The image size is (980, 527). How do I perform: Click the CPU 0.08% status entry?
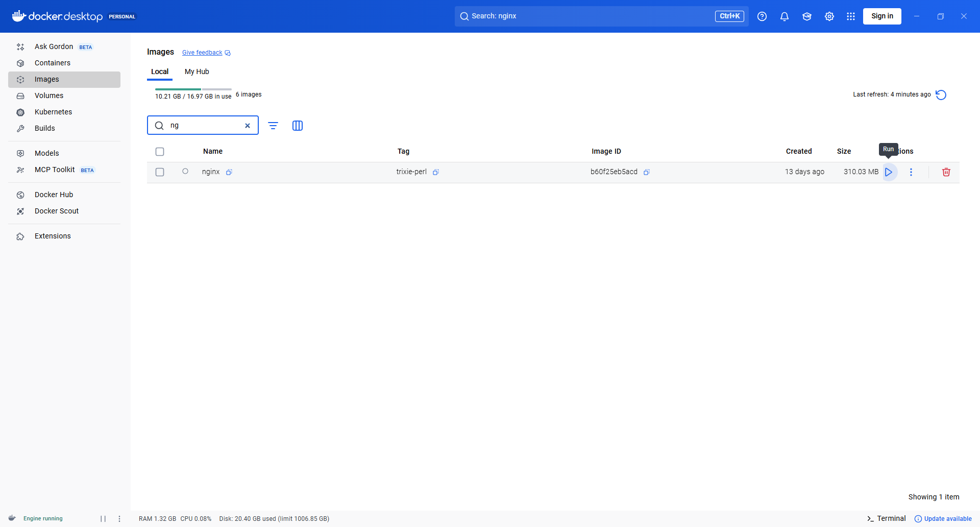point(195,518)
